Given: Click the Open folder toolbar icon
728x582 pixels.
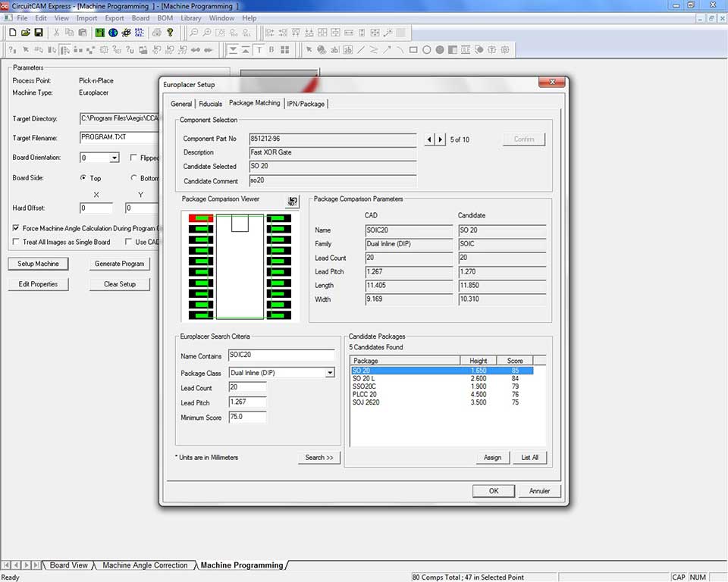Looking at the screenshot, I should tap(25, 33).
